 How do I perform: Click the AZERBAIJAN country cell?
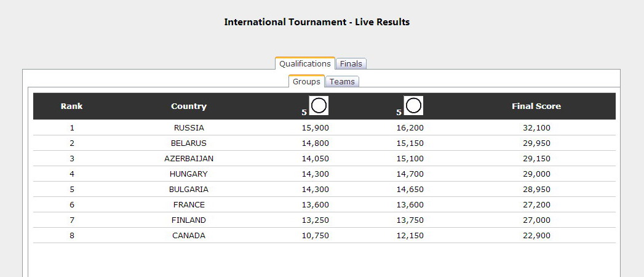click(189, 159)
